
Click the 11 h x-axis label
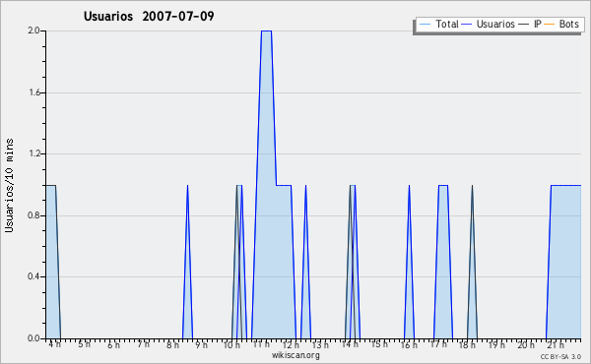pyautogui.click(x=261, y=344)
